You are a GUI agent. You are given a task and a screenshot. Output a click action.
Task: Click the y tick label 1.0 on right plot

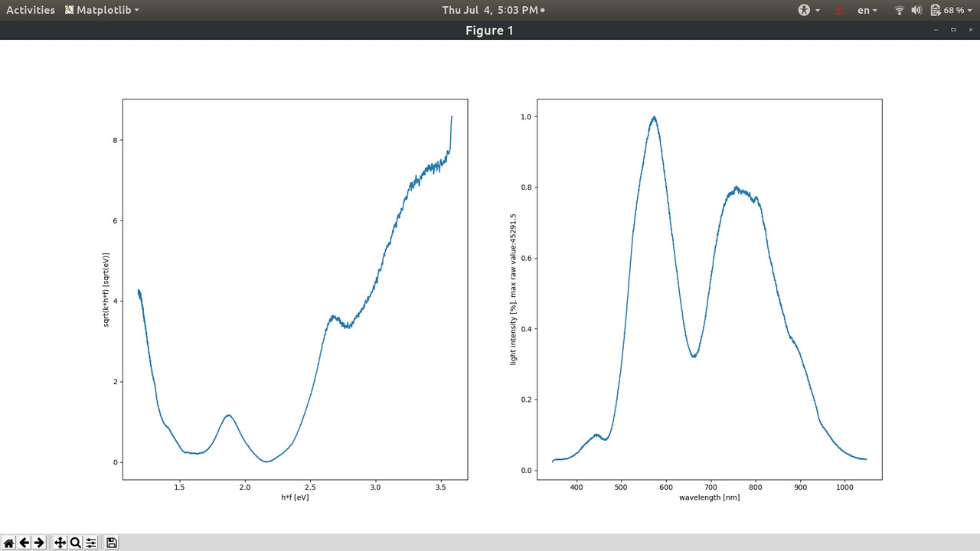coord(525,117)
